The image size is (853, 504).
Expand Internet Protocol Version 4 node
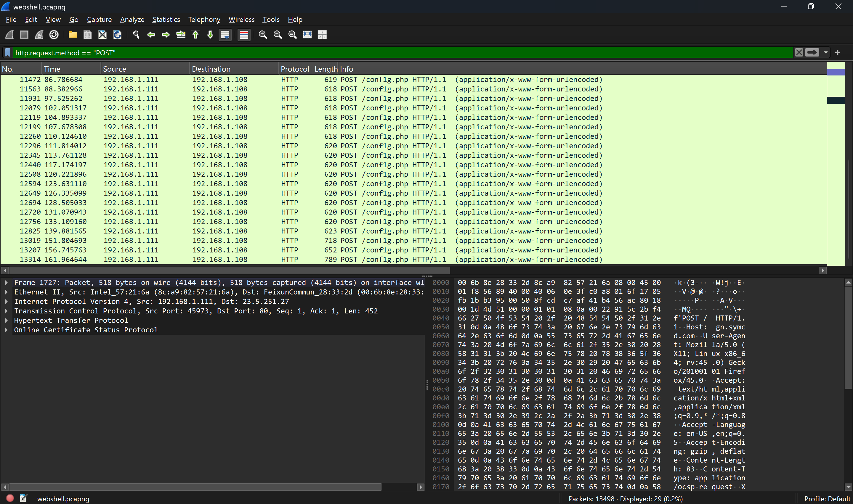coord(7,302)
